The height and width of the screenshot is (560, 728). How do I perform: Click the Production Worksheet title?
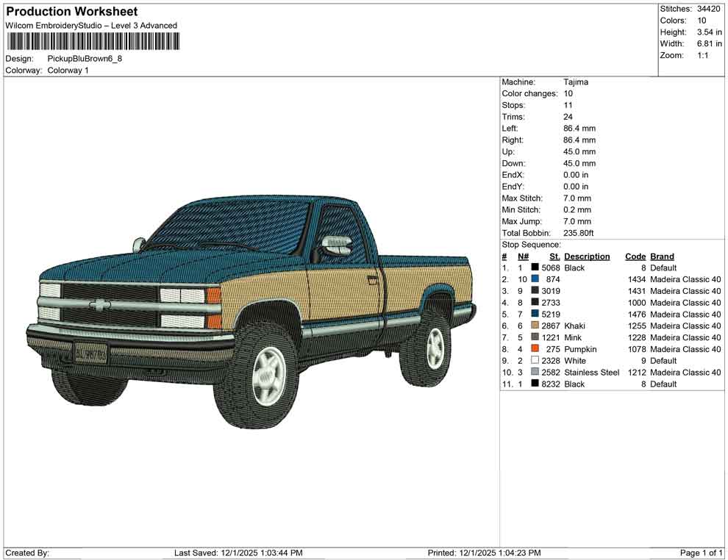click(71, 11)
